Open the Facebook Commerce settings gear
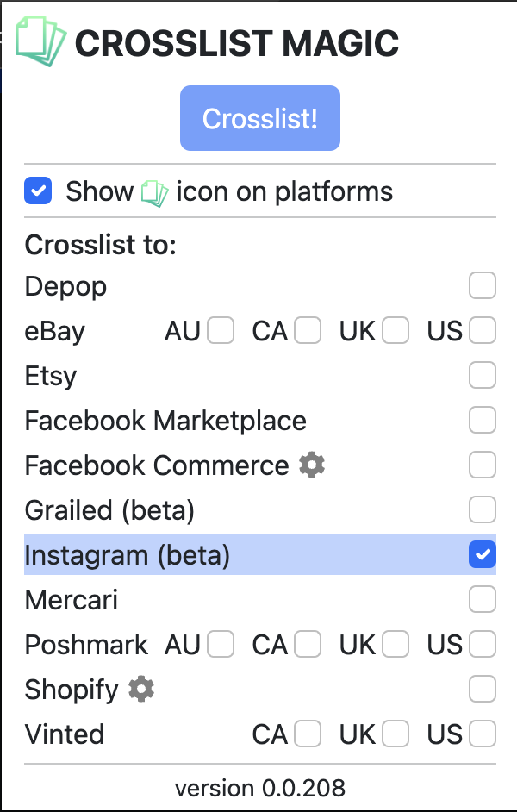This screenshot has height=812, width=517. [311, 465]
